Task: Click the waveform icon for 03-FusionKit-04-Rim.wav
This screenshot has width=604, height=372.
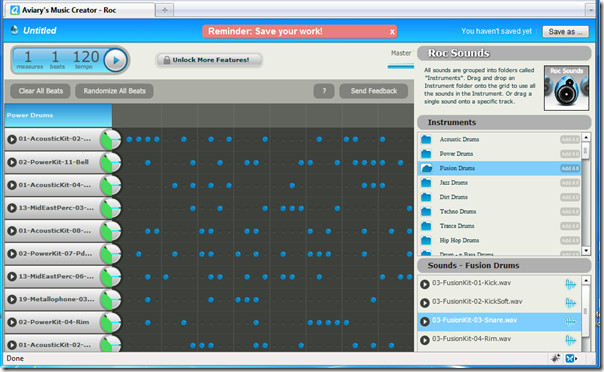Action: pyautogui.click(x=570, y=340)
